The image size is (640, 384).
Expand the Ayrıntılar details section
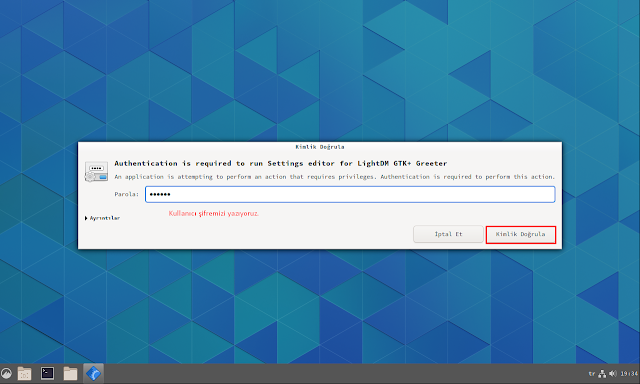(102, 218)
